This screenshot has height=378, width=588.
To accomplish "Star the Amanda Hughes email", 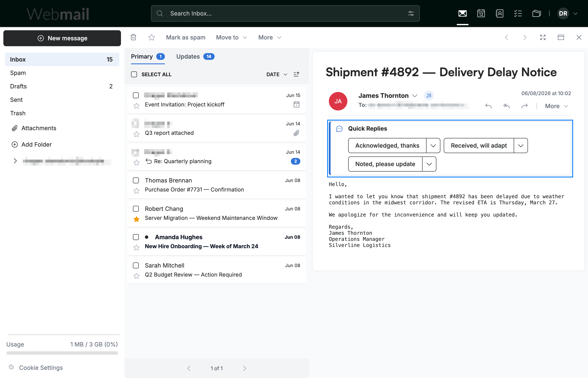I will [136, 247].
